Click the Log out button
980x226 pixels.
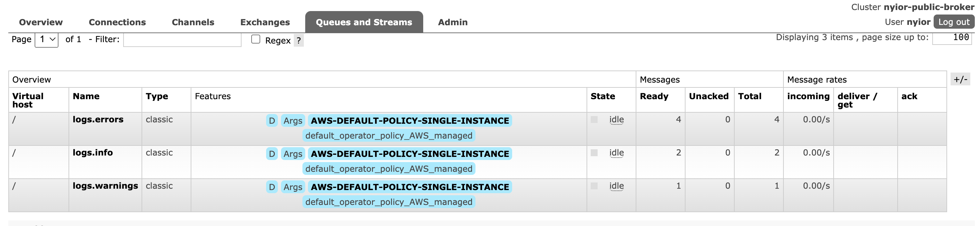tap(954, 22)
